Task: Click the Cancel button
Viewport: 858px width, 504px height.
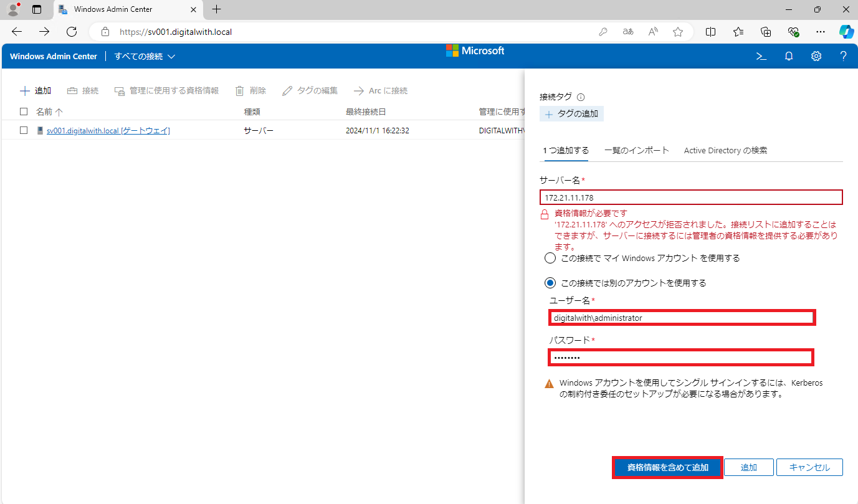Action: 809,467
